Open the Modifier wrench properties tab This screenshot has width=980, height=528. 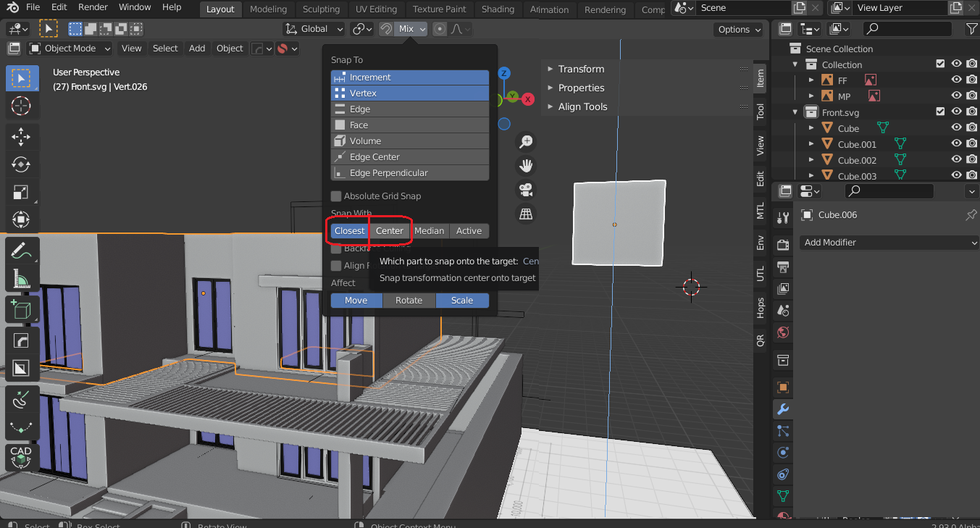click(x=782, y=409)
